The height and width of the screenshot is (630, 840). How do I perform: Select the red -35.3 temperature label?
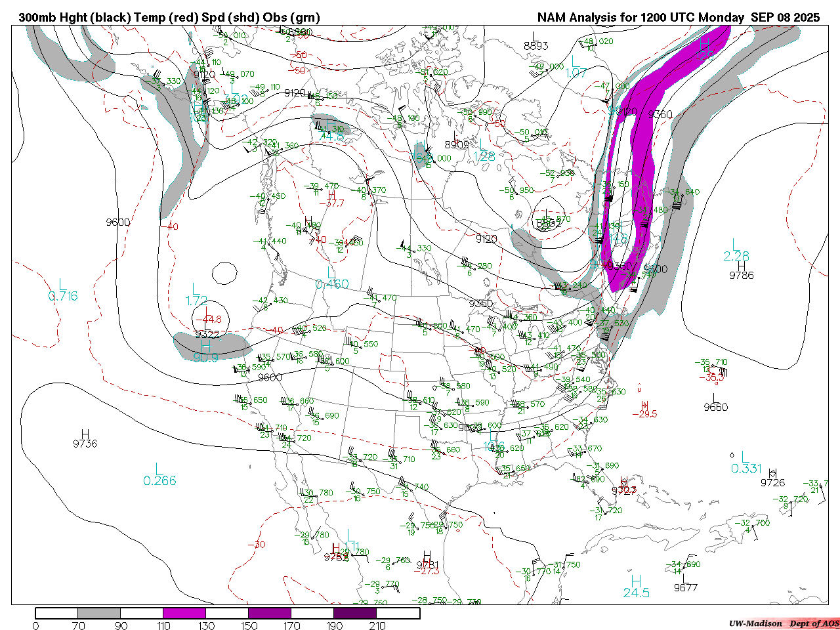tap(711, 377)
